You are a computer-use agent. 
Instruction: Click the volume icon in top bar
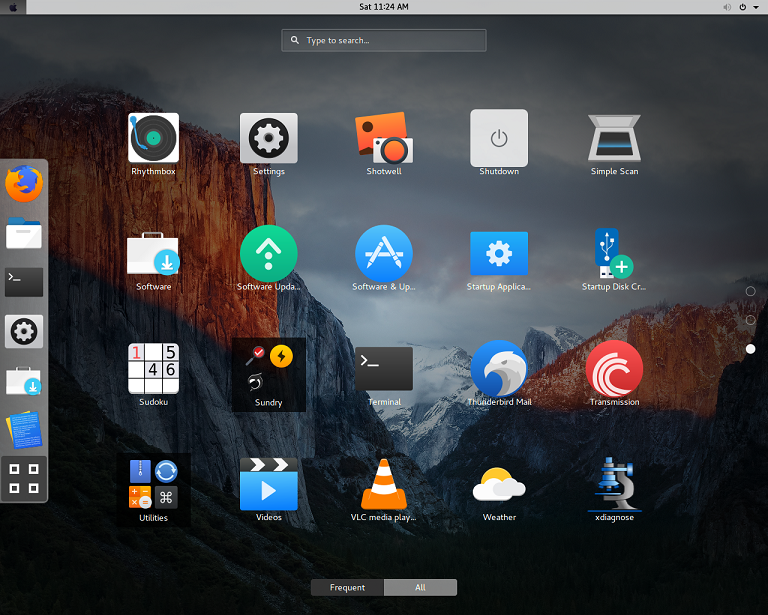(x=727, y=7)
